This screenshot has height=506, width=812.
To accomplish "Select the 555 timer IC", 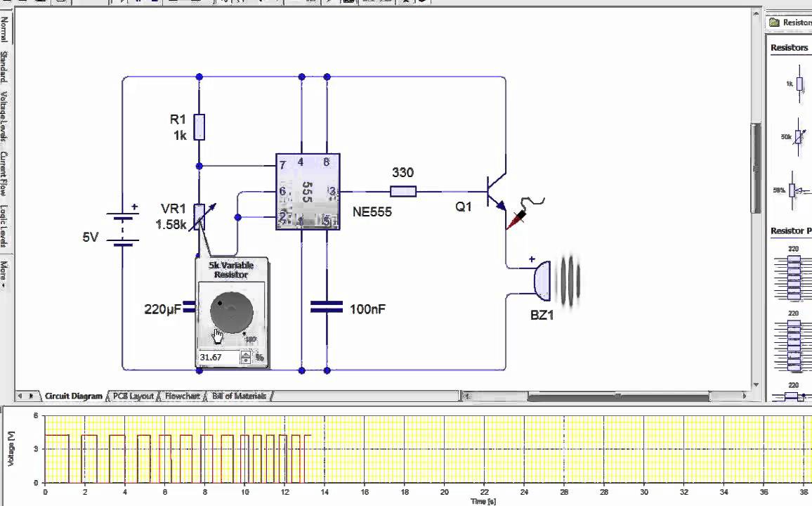I will 308,191.
